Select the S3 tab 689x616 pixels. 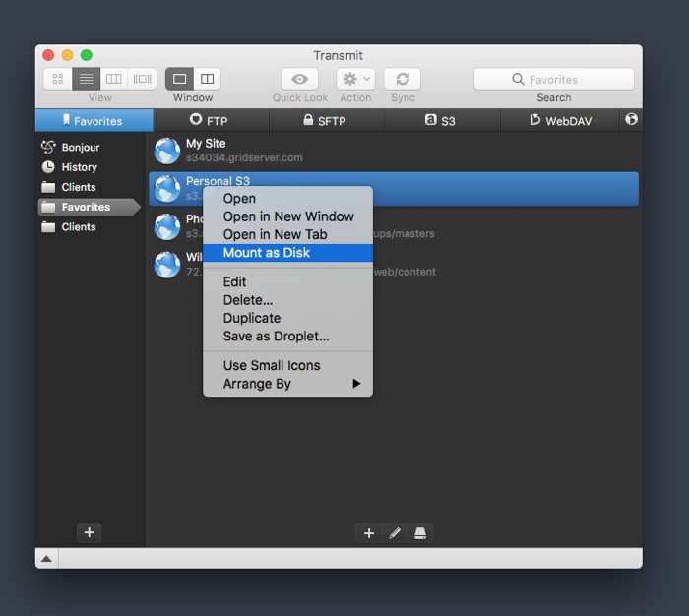(x=442, y=120)
